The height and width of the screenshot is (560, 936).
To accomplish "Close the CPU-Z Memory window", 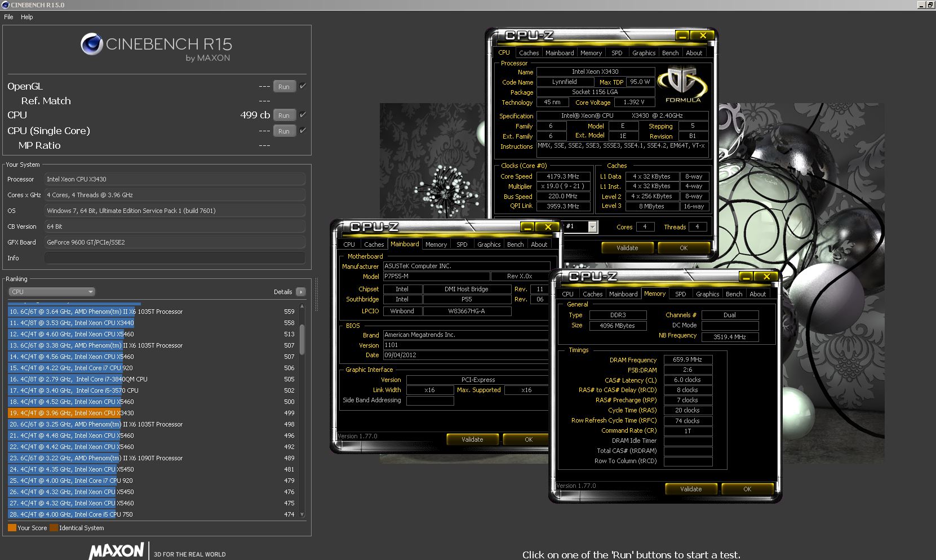I will (x=766, y=277).
